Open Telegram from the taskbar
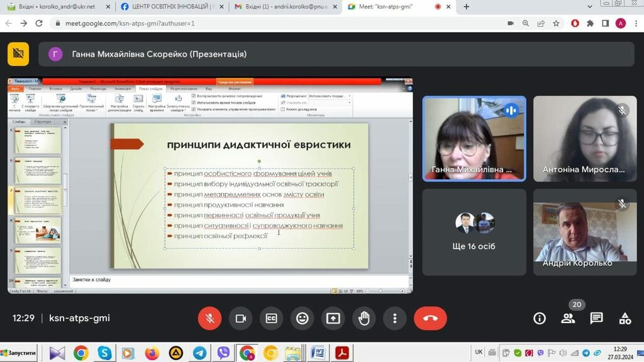 [199, 353]
